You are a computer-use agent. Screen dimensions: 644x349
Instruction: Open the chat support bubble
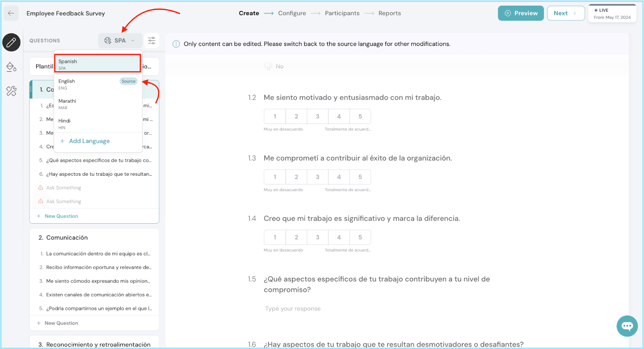tap(627, 326)
